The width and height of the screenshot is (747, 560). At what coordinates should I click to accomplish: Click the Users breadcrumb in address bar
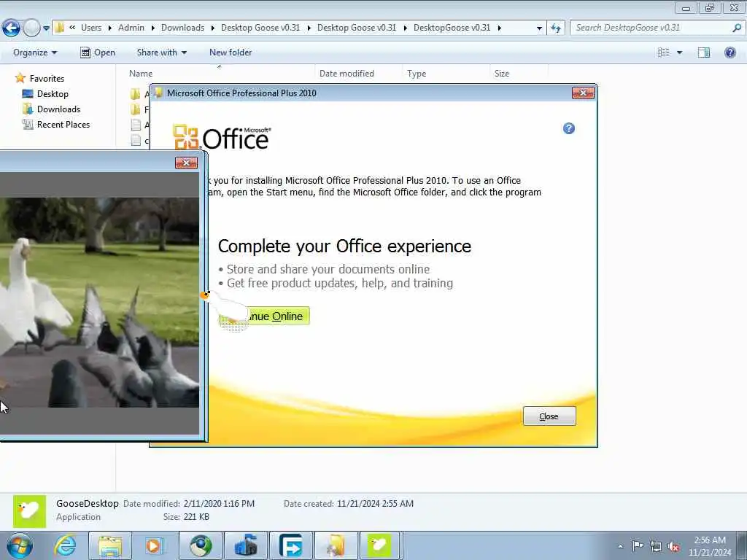91,28
